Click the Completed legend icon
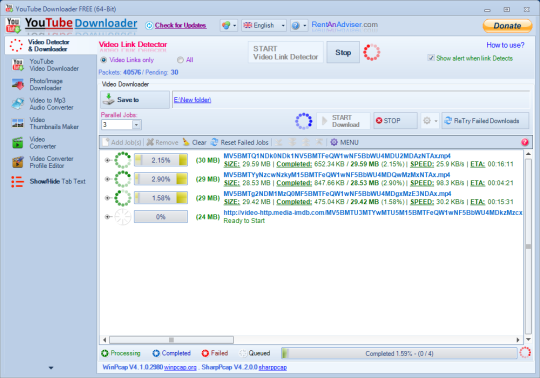The height and width of the screenshot is (378, 540). coord(156,353)
